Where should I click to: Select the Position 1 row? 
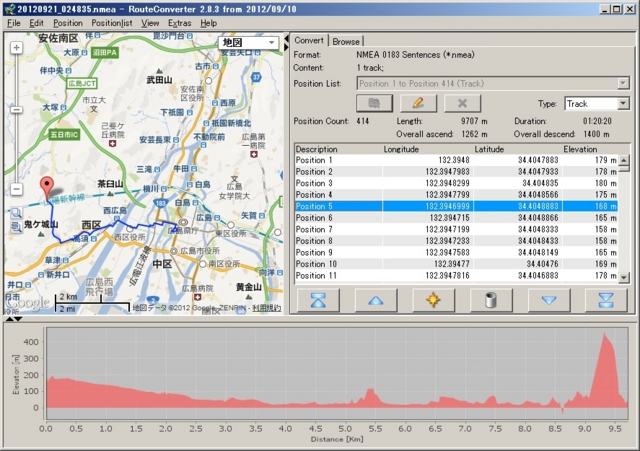pos(456,160)
